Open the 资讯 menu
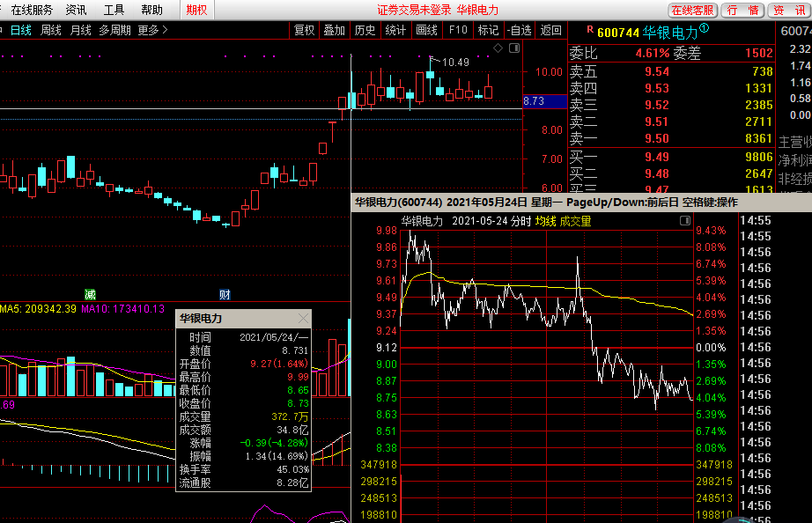This screenshot has height=523, width=812. click(x=76, y=10)
